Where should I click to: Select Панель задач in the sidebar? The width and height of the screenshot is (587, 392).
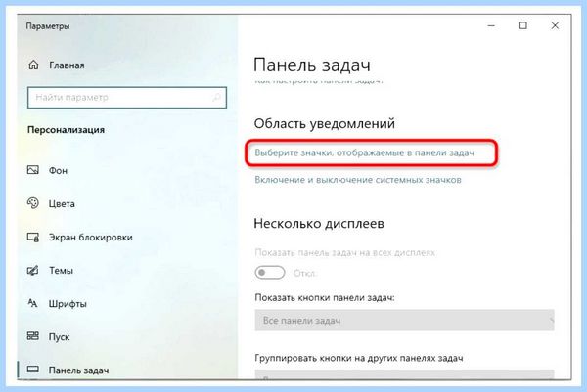[78, 370]
